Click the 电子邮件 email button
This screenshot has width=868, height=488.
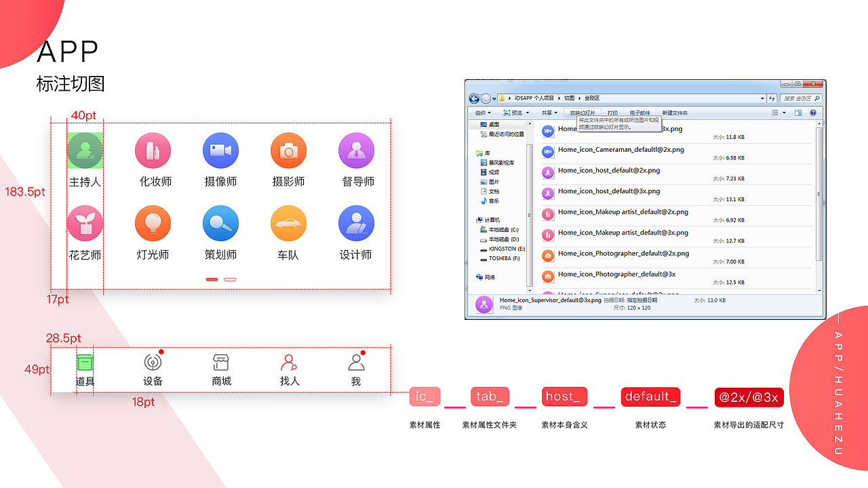pyautogui.click(x=639, y=113)
